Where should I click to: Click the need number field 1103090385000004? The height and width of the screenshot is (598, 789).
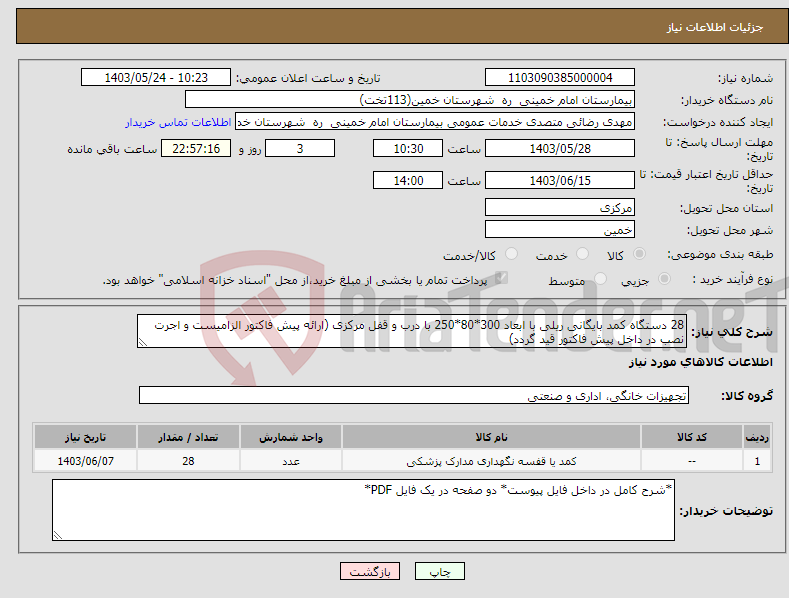(x=560, y=78)
